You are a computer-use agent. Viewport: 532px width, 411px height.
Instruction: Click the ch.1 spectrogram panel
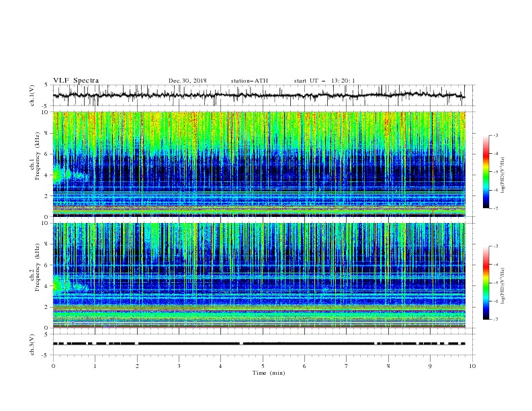coord(259,164)
